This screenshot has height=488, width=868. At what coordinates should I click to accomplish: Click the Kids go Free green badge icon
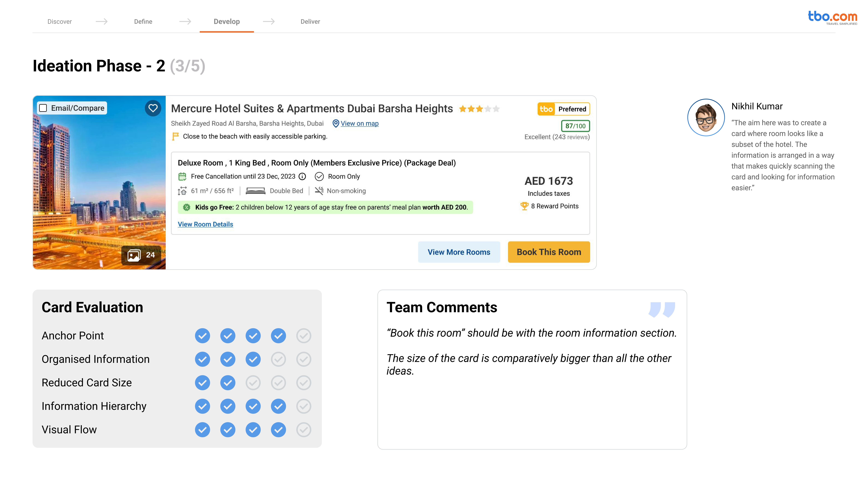[x=187, y=207]
